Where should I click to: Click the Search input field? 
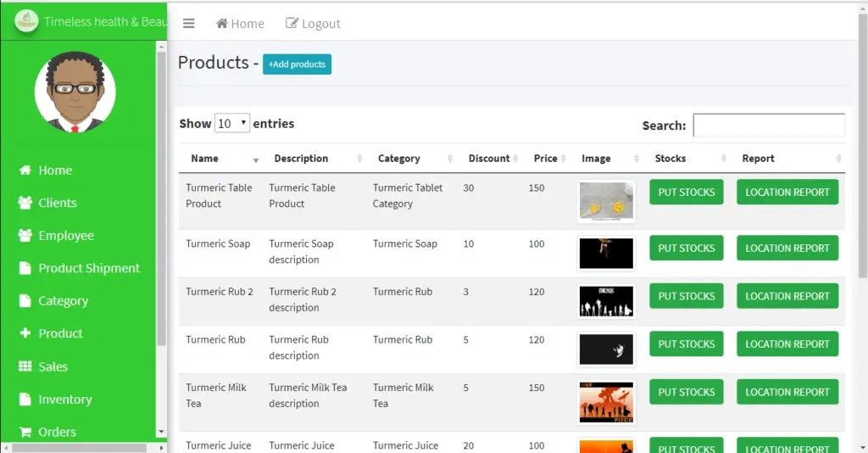(768, 126)
